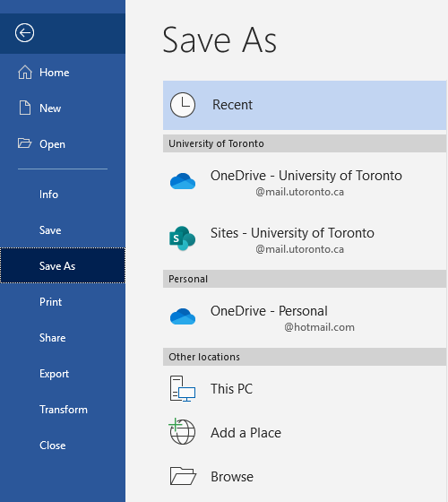
Task: Click the University of Toronto section header
Action: click(305, 143)
